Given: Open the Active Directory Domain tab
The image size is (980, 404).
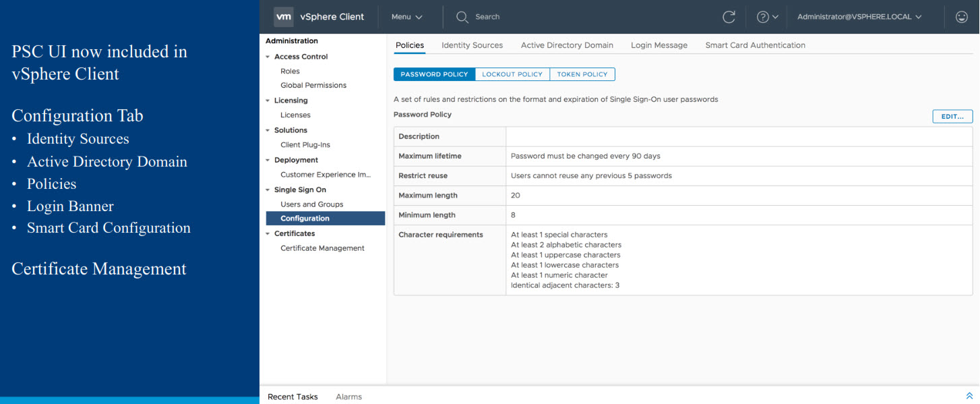Looking at the screenshot, I should pos(567,45).
